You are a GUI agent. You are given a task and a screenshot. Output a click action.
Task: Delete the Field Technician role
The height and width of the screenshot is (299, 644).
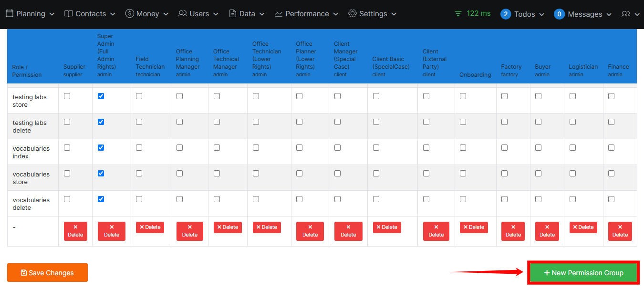coord(150,227)
